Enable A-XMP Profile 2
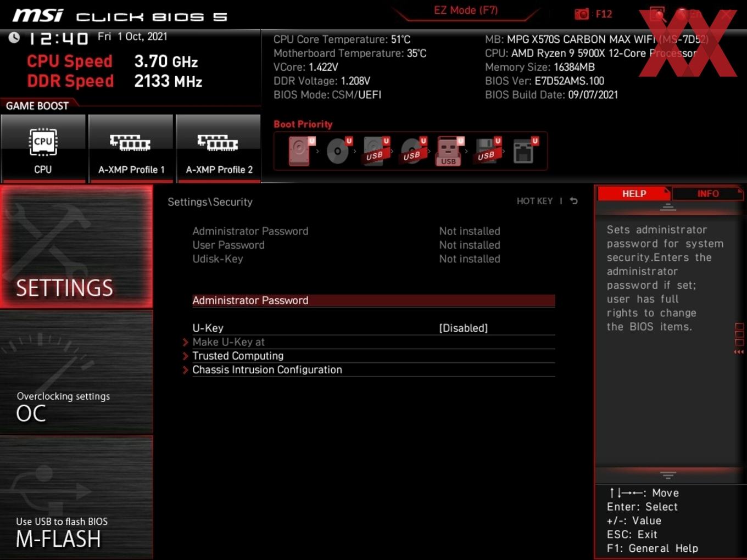Screen dimensions: 747x560 pyautogui.click(x=219, y=148)
